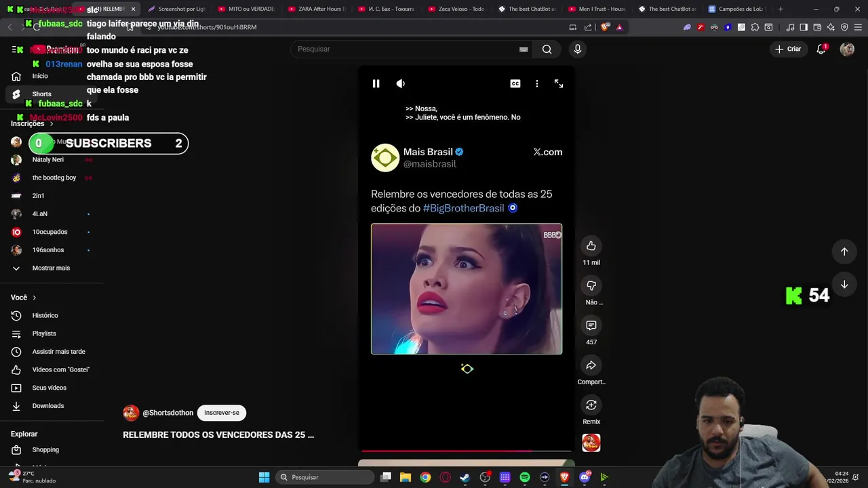Subscribe with the Inscrever-se button
This screenshot has height=488, width=868.
pos(222,413)
